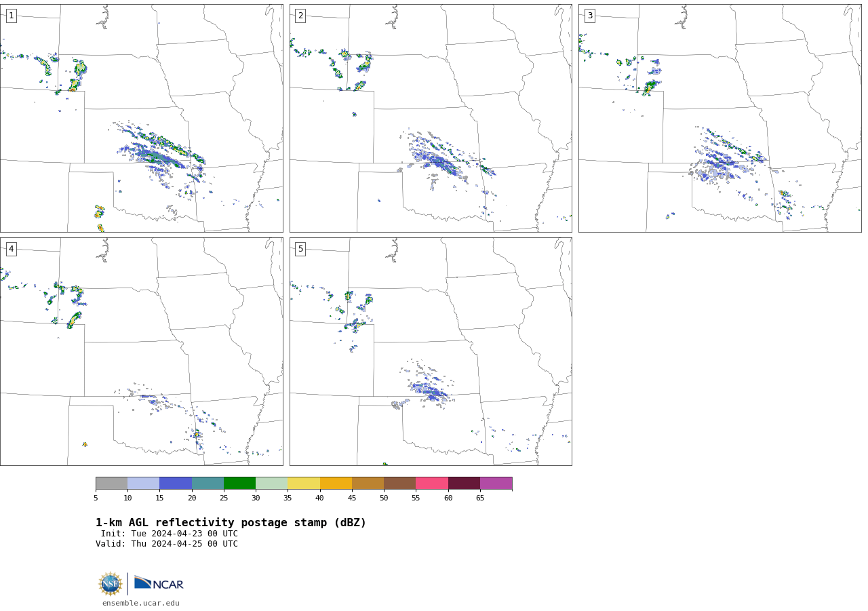Click the Init: Tue 2024-04-23 00 UTC line
This screenshot has width=868, height=611.
pyautogui.click(x=170, y=534)
